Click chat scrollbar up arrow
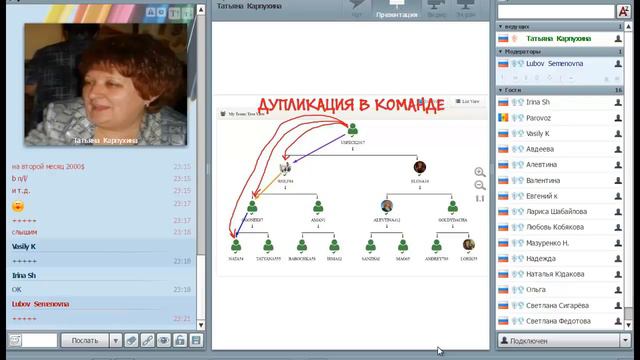The width and height of the screenshot is (640, 360). tap(201, 9)
